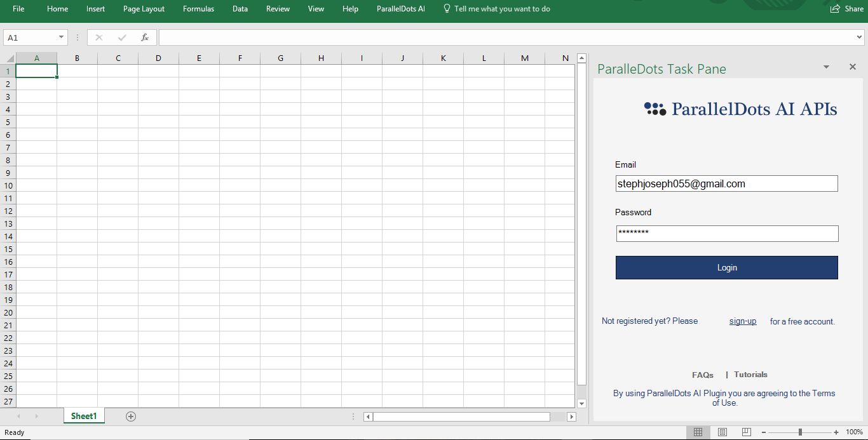Click the 100% zoom level
The width and height of the screenshot is (868, 440).
pyautogui.click(x=854, y=432)
